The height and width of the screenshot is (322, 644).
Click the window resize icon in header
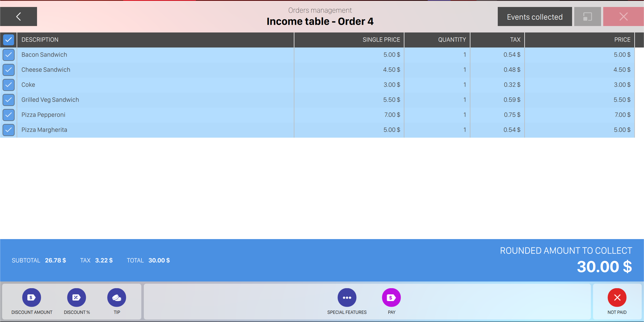click(587, 17)
